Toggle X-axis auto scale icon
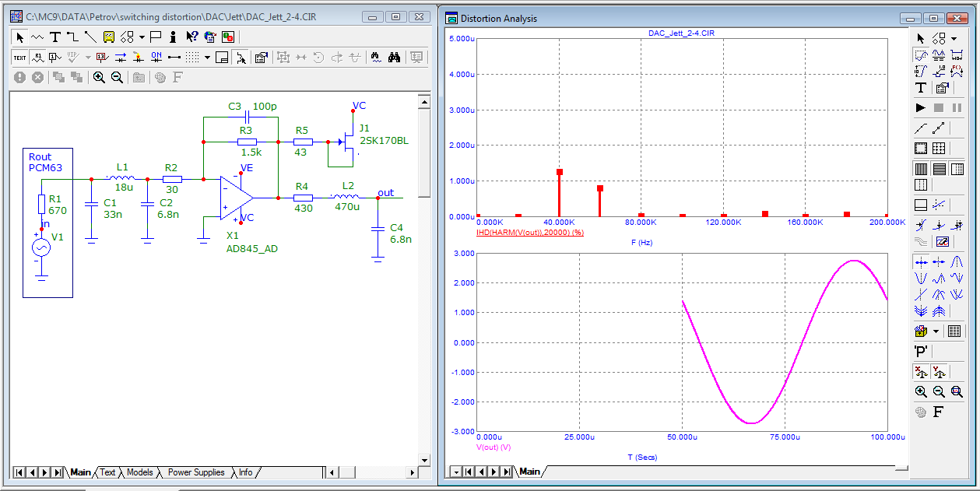This screenshot has height=491, width=980. tap(921, 372)
